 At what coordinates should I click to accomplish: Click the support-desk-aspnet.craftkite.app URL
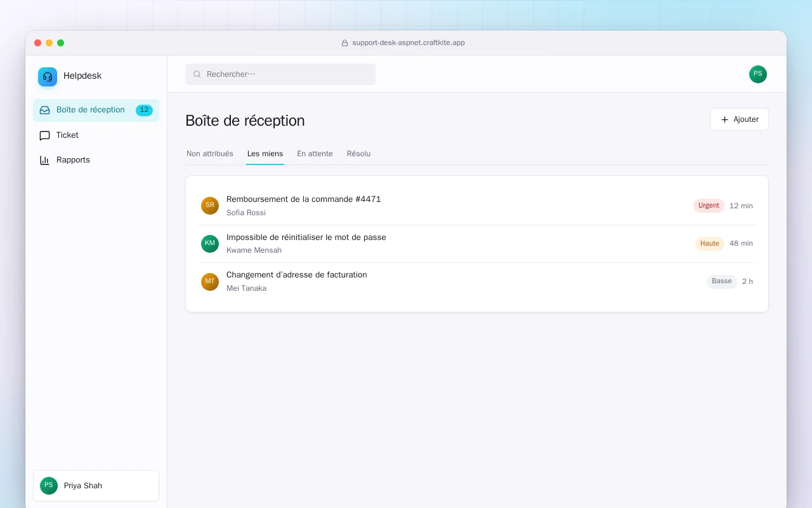click(409, 43)
